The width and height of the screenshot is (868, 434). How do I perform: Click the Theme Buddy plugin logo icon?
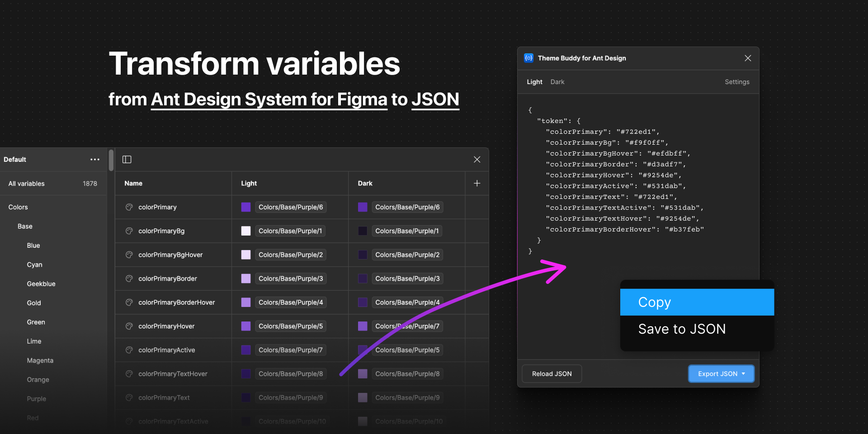pos(528,58)
